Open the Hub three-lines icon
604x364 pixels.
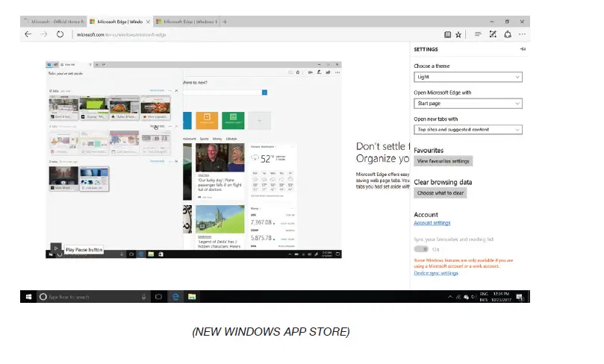[x=478, y=34]
